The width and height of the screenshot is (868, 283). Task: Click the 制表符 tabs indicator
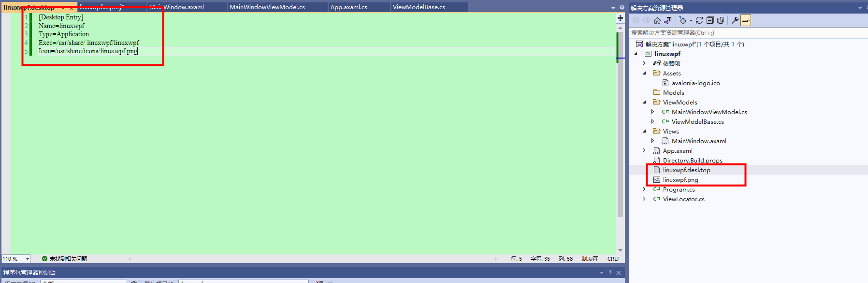(590, 259)
